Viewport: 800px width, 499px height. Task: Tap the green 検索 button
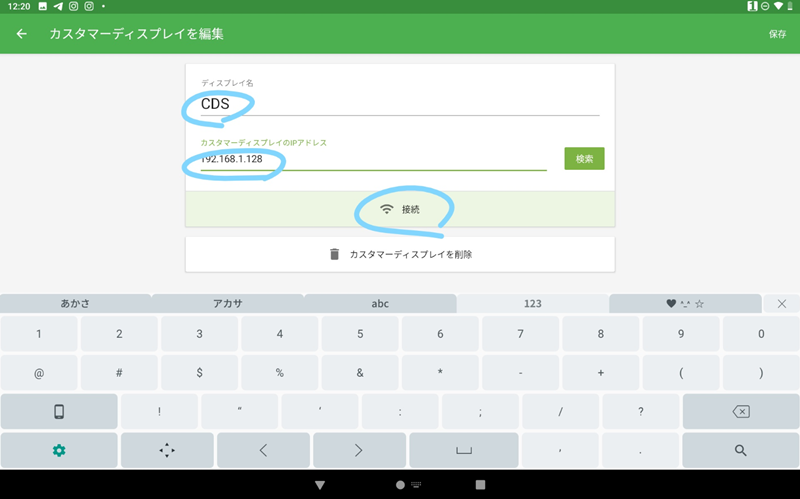(x=584, y=159)
